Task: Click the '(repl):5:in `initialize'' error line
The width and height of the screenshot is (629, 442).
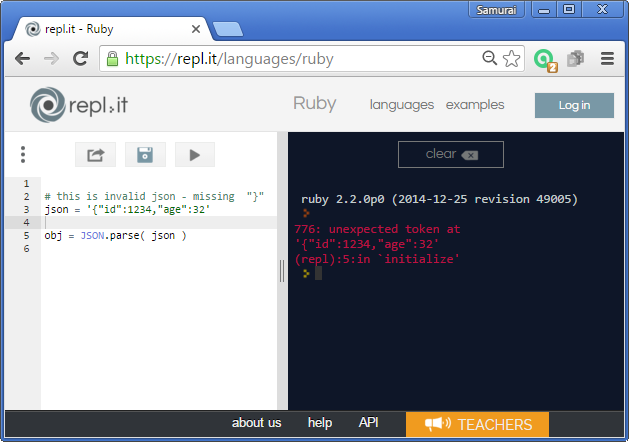Action: point(377,259)
